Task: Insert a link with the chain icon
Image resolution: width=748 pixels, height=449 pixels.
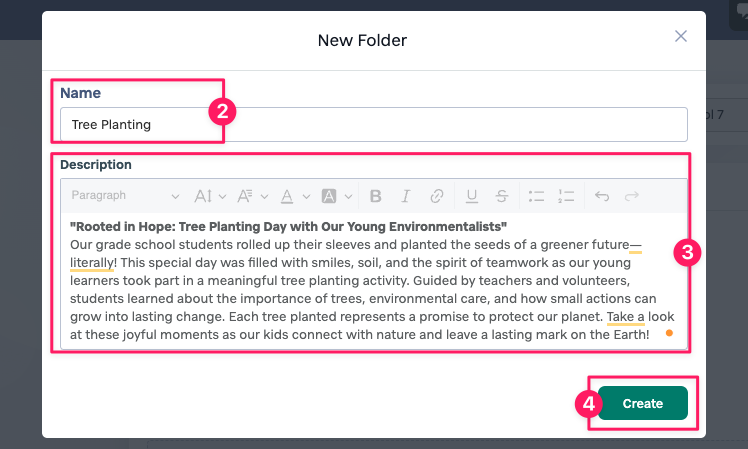Action: (436, 196)
